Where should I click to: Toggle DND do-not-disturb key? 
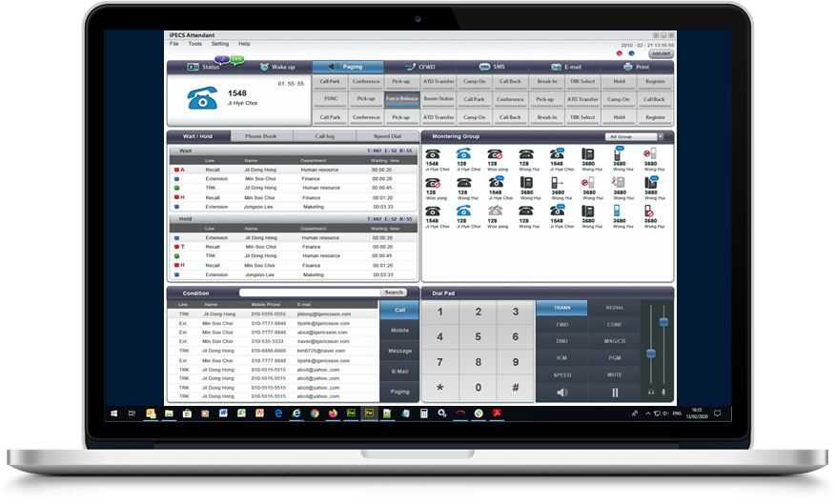(x=562, y=341)
